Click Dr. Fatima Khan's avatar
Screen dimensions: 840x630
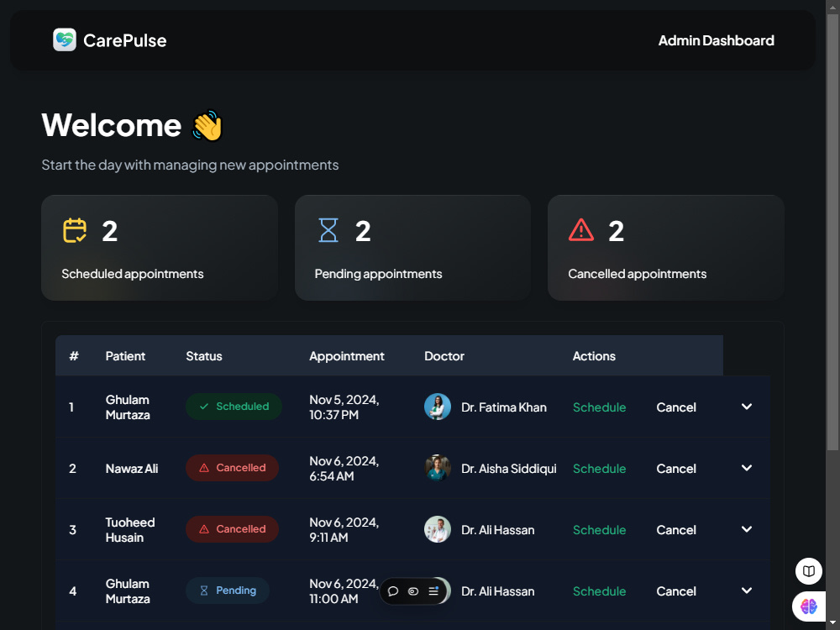coord(438,407)
